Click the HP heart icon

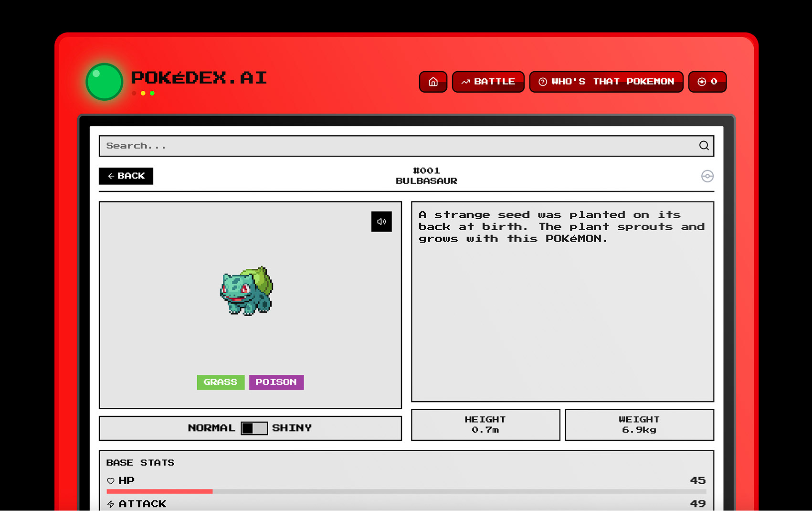point(111,481)
